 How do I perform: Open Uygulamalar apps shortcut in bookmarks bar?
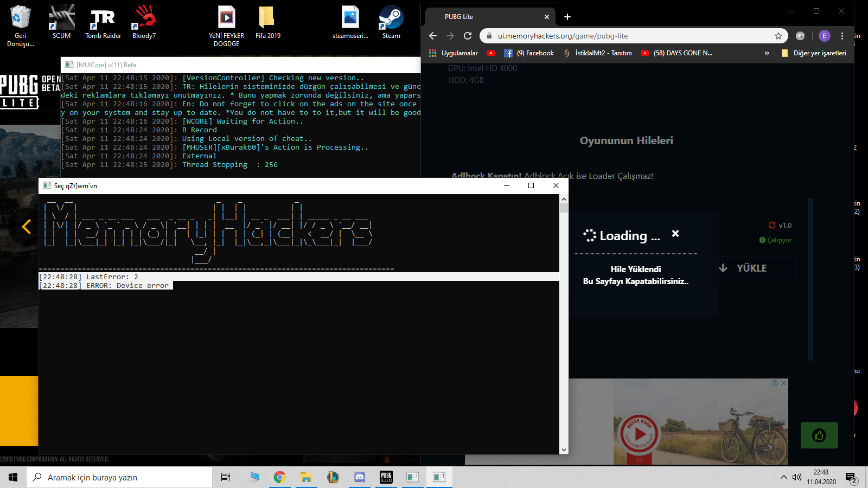[x=454, y=53]
